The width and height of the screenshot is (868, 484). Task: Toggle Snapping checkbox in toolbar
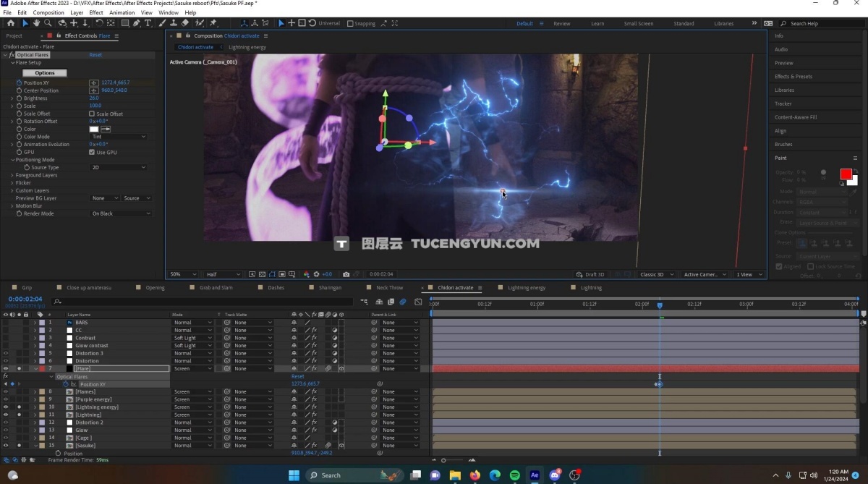coord(350,23)
